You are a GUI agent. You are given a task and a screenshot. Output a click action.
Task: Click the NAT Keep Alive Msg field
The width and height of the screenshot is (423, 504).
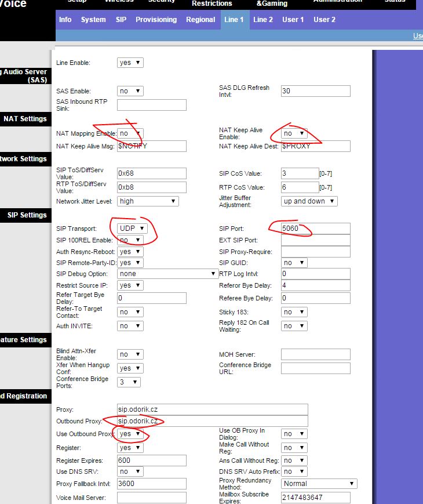coord(152,146)
